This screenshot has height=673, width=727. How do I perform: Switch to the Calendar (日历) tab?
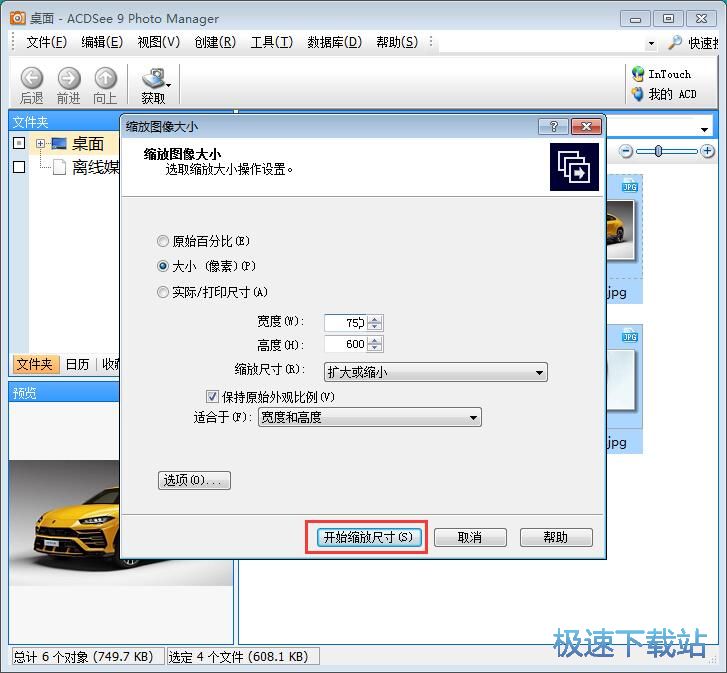point(77,364)
